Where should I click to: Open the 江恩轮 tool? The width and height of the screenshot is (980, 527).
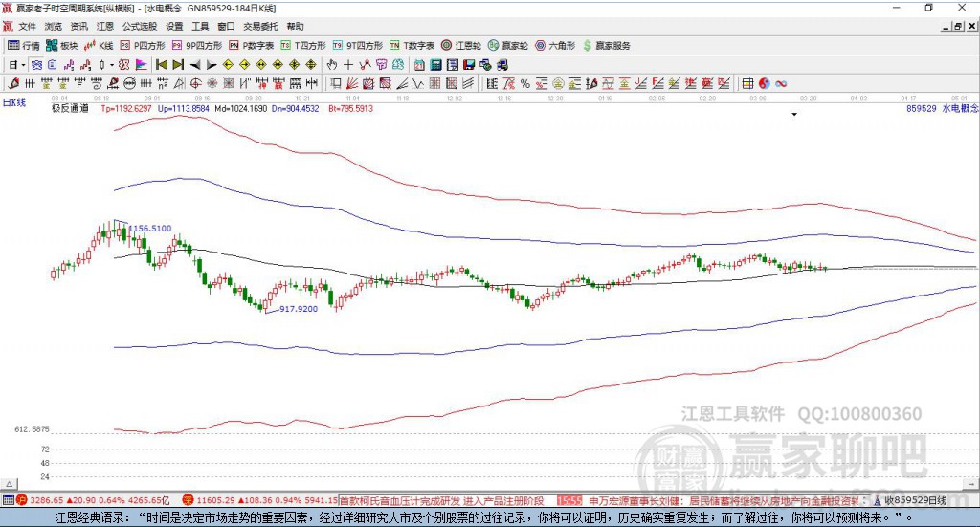461,46
